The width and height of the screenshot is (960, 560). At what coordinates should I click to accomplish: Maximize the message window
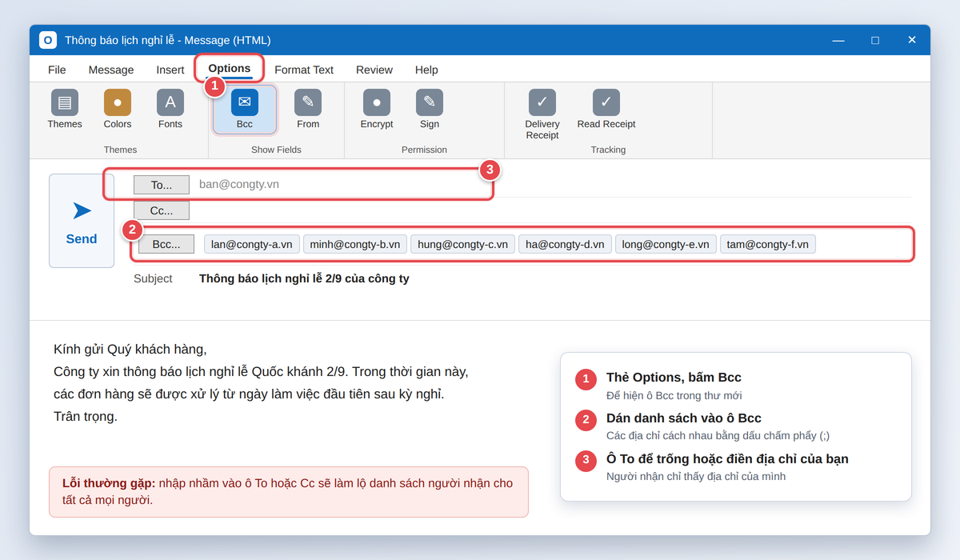pos(875,40)
